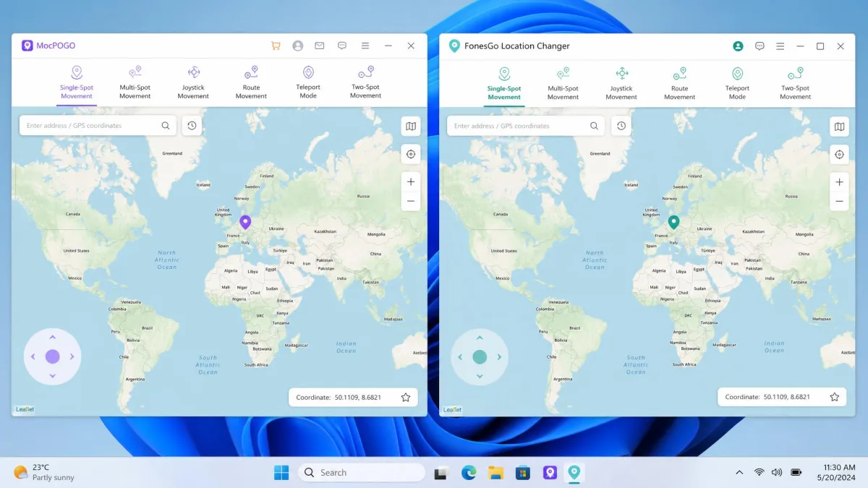Click the MocPOGO joystick right arrow

coord(72,356)
